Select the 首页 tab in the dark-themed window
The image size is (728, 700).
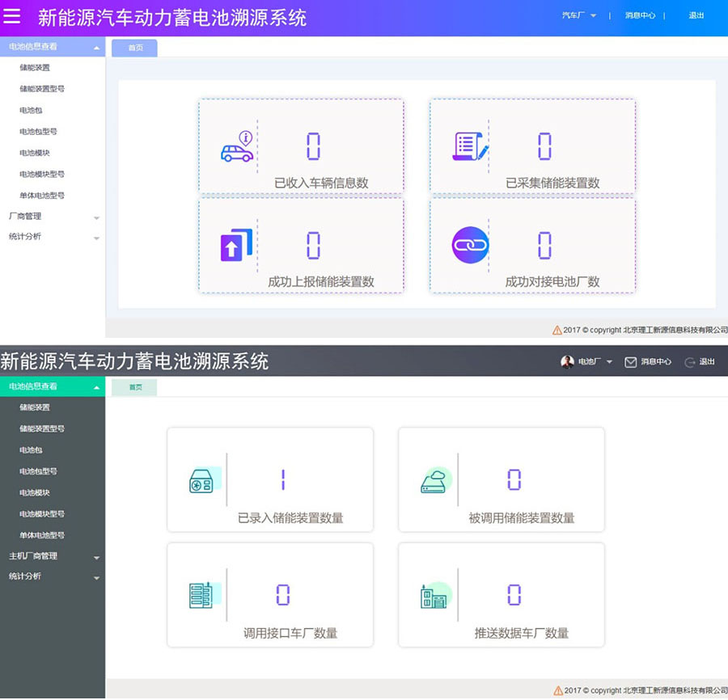134,387
